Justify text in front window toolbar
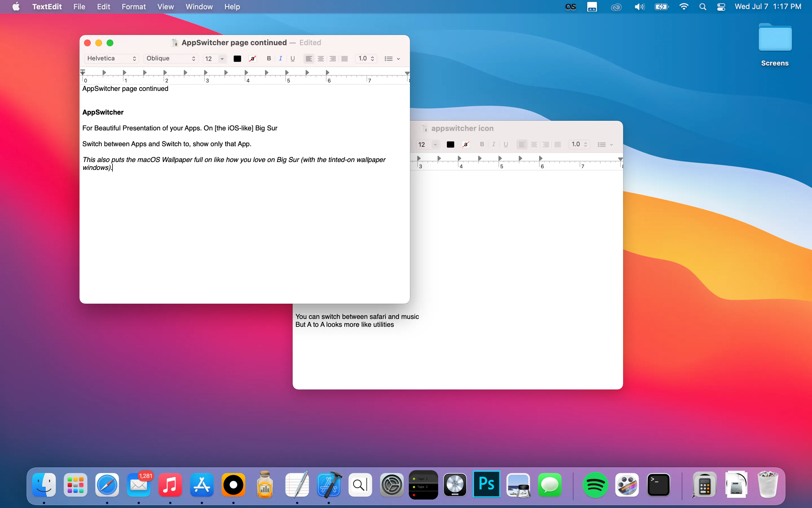 (345, 59)
